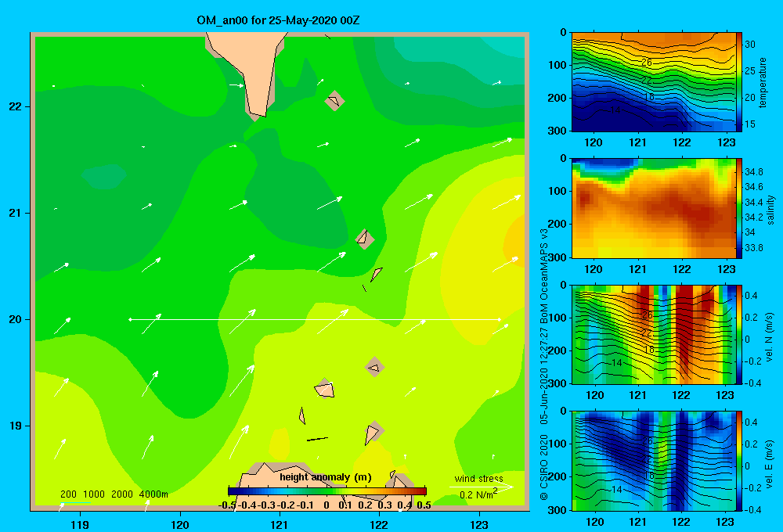Viewport: 783px width, 532px height.
Task: Click the "30" tick on the temperature scale
Action: [x=750, y=45]
